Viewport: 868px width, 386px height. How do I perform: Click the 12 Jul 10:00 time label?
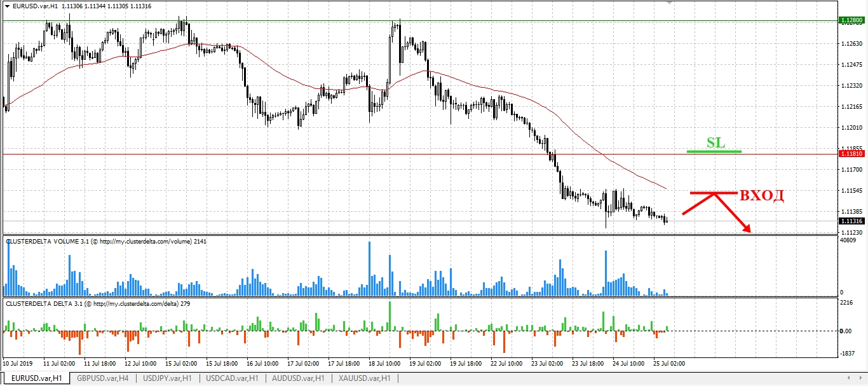click(140, 364)
